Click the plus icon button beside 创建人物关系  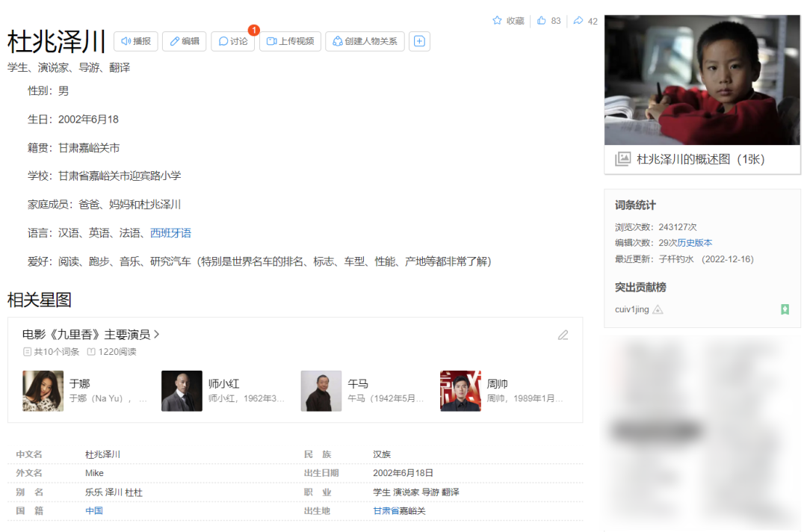coord(419,41)
